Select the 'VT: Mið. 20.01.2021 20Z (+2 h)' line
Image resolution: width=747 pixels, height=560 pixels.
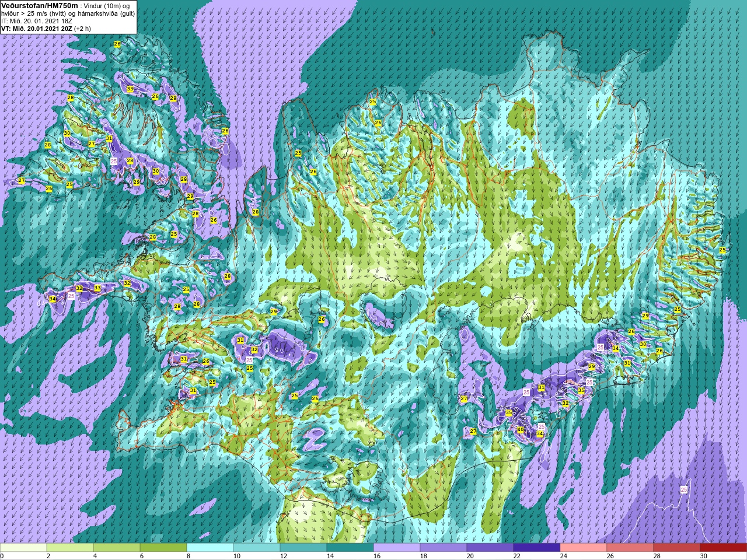[46, 28]
